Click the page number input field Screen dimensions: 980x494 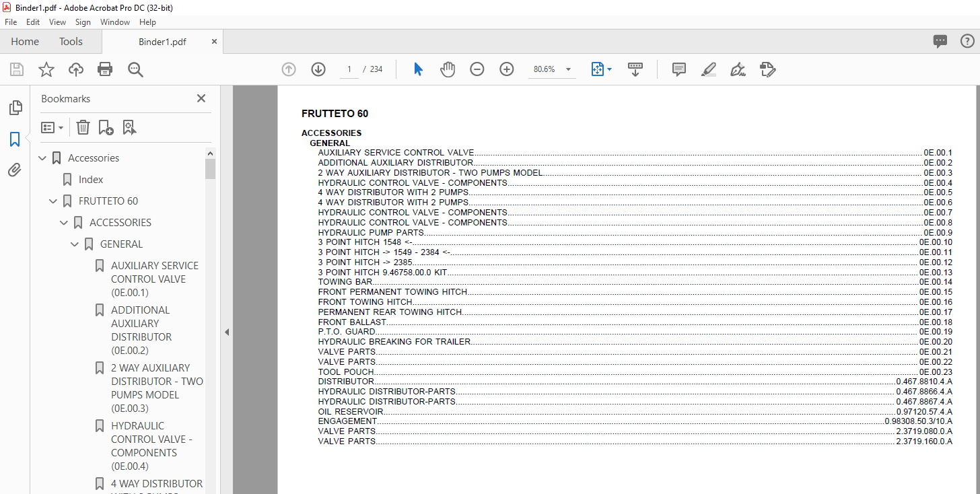pos(349,69)
